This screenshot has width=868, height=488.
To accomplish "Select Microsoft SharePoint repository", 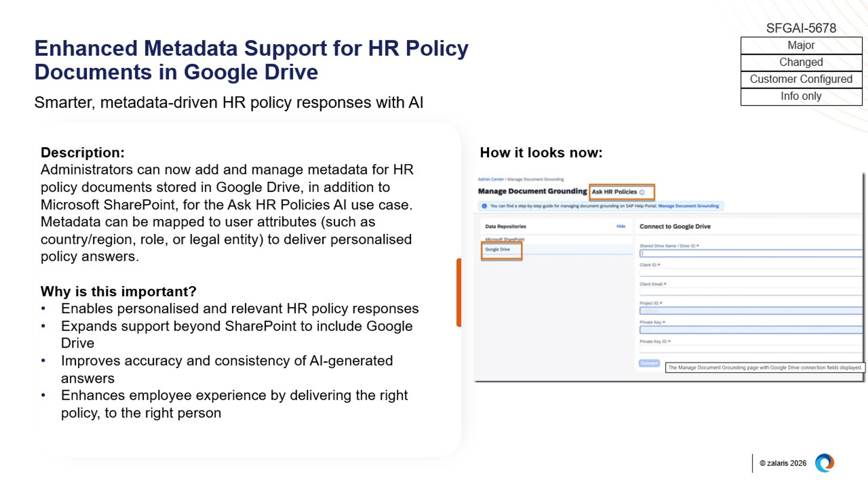I will pos(505,239).
